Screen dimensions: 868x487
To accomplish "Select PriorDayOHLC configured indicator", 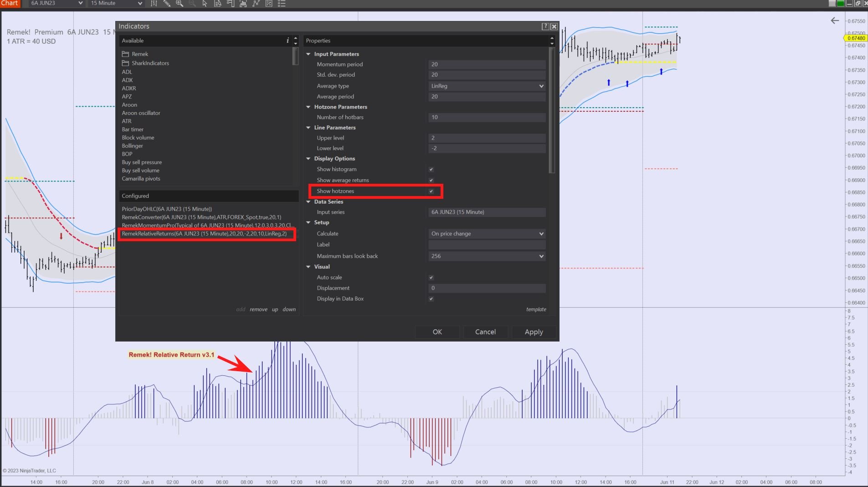I will pyautogui.click(x=167, y=209).
